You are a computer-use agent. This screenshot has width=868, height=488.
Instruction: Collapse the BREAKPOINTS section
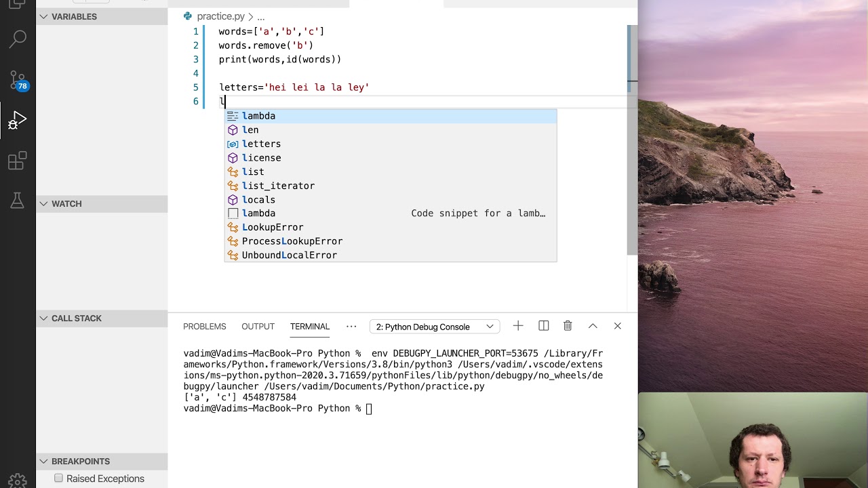[x=102, y=462]
